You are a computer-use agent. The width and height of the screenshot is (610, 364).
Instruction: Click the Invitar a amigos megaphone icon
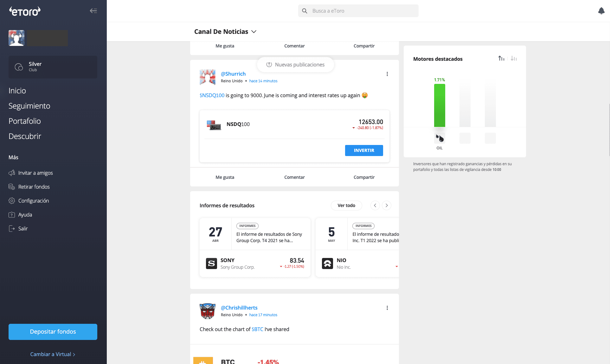click(x=12, y=173)
